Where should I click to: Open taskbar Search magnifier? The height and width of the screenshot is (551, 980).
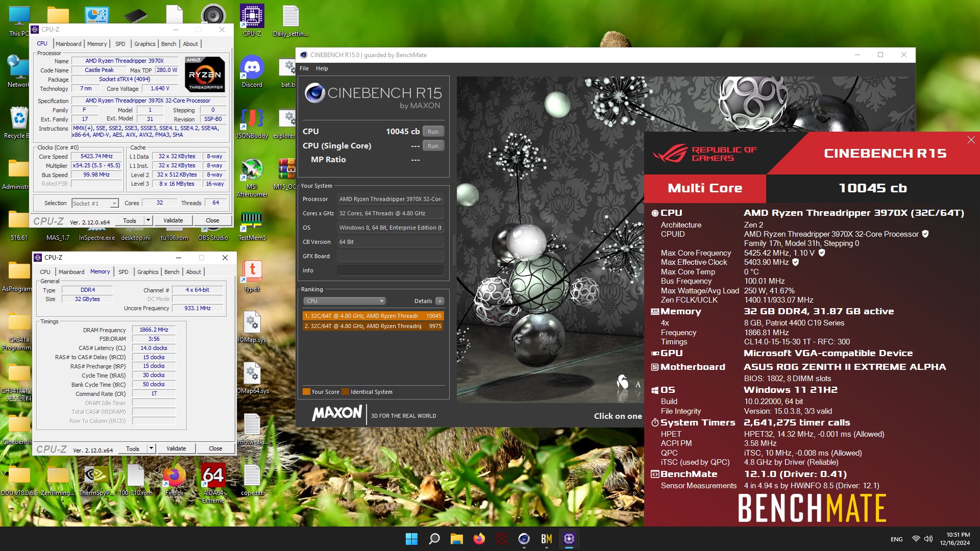pyautogui.click(x=434, y=539)
